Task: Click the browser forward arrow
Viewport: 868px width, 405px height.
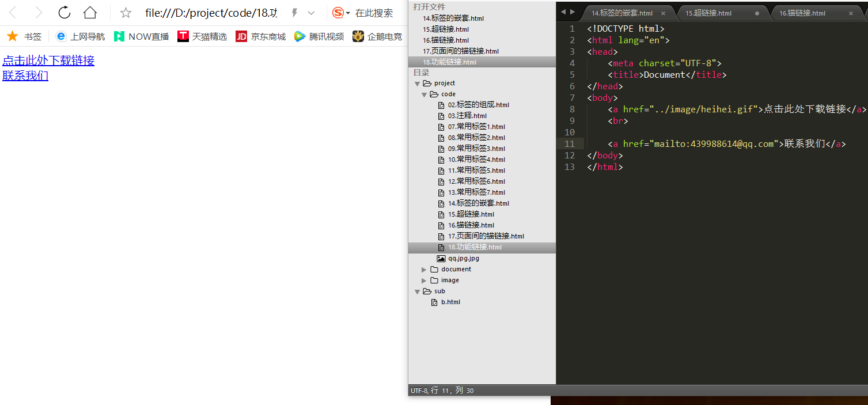Action: [39, 13]
